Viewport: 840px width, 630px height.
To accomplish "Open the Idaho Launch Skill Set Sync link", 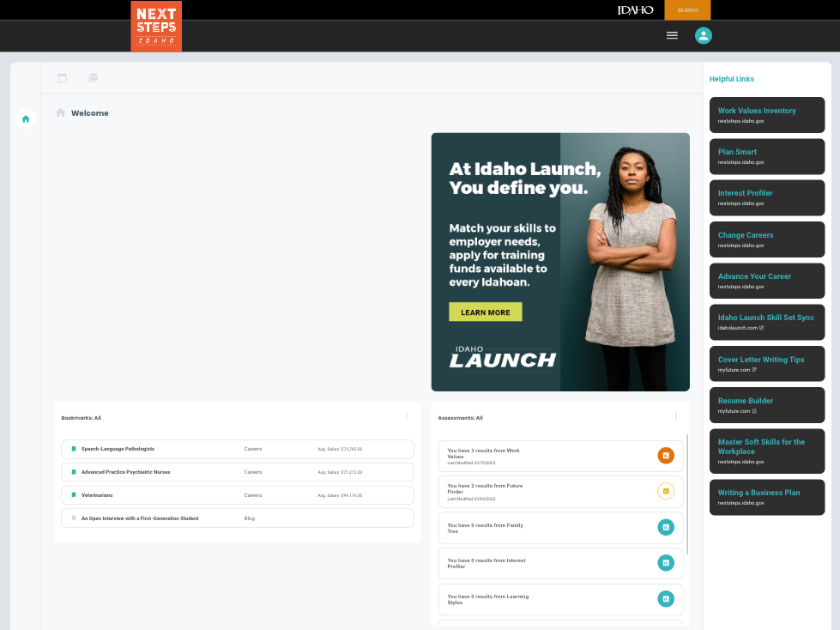I will tap(767, 323).
